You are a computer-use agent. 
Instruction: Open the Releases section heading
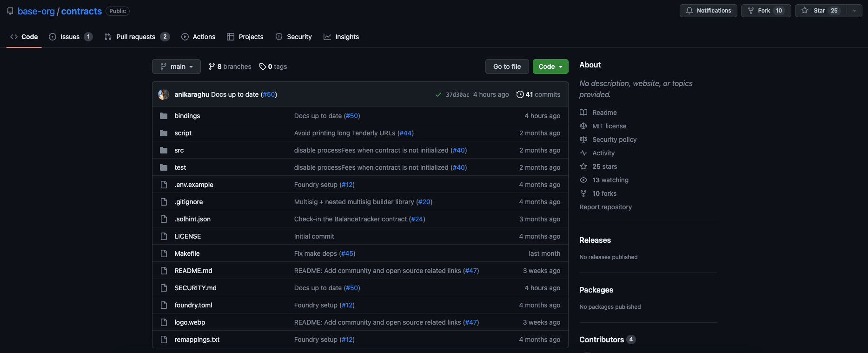[x=595, y=240]
